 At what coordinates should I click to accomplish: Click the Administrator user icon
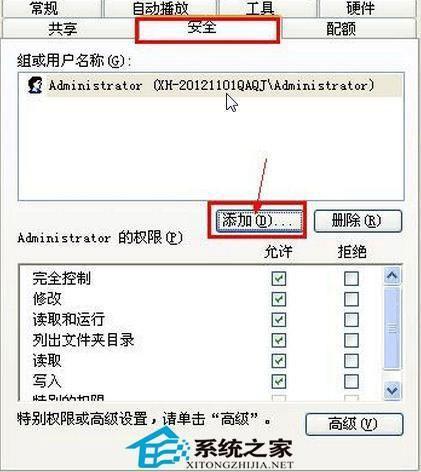click(35, 85)
